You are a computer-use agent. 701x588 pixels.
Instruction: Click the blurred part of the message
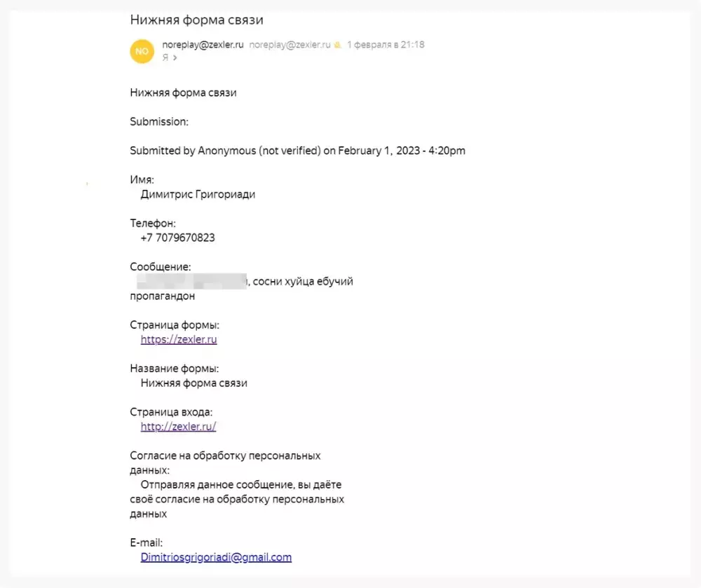191,282
